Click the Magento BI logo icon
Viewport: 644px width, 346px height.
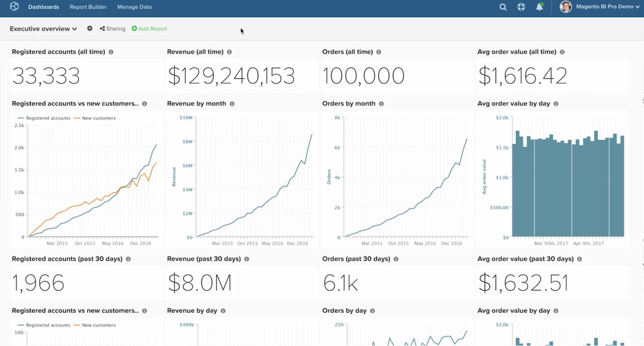tap(14, 7)
